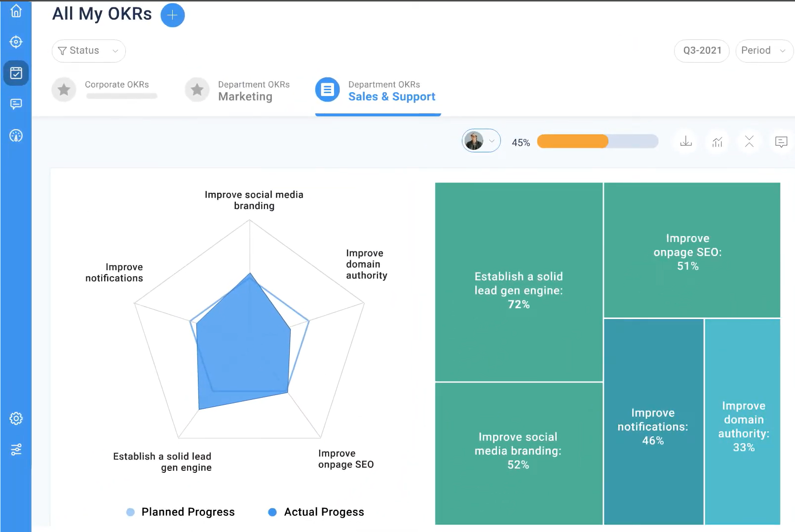Click the Q3-2021 period button

click(x=702, y=51)
